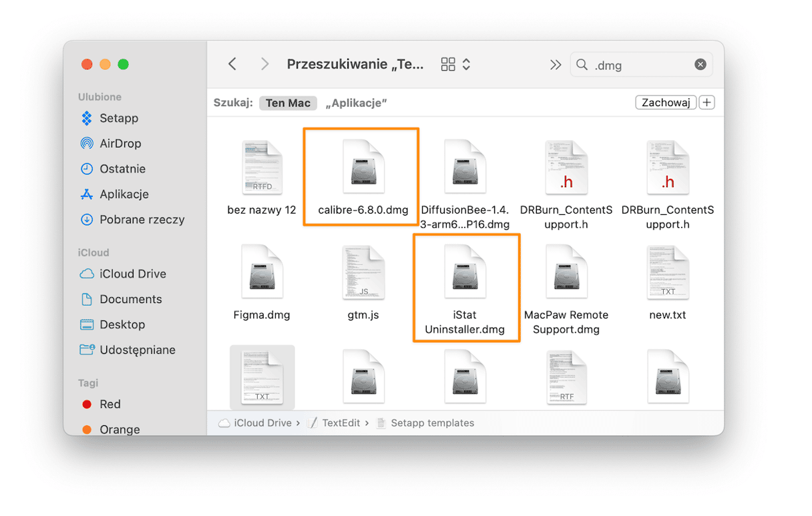Click the new.txt file name
The height and width of the screenshot is (516, 812).
pyautogui.click(x=668, y=315)
